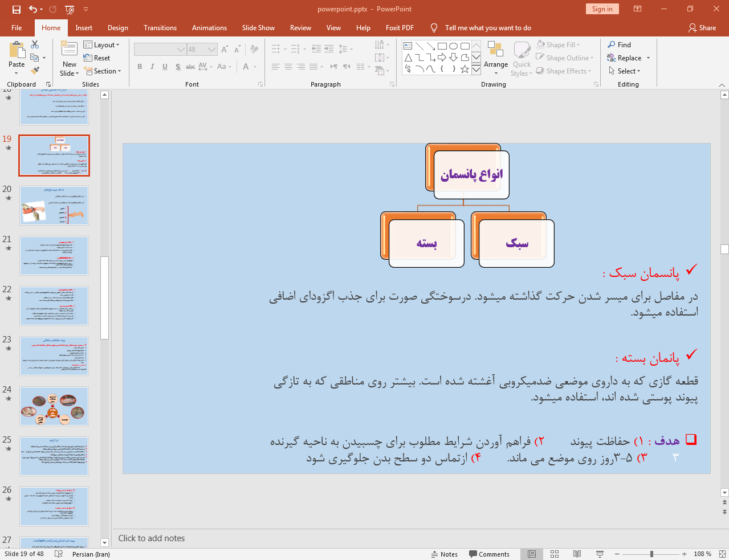
Task: Switch to the Design tab
Action: (118, 27)
